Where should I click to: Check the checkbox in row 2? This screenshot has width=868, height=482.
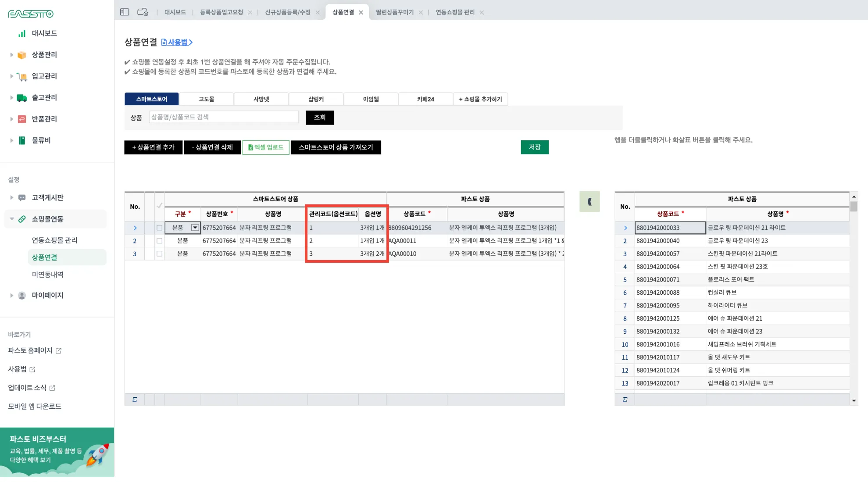[x=159, y=241]
